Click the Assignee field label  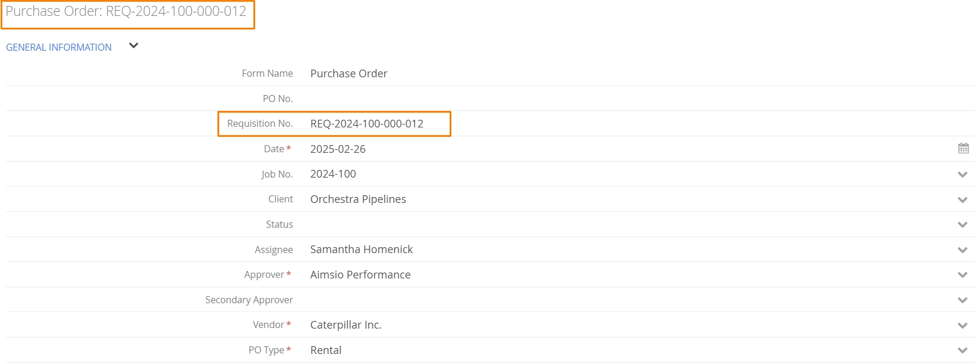pyautogui.click(x=273, y=250)
